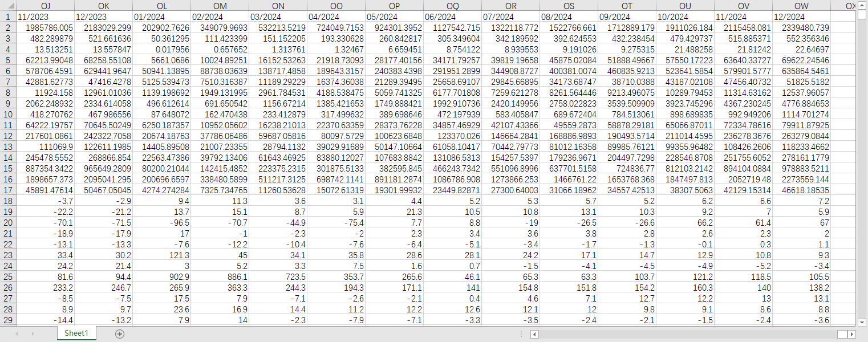The image size is (868, 342).
Task: Select column header OK
Action: 103,6
